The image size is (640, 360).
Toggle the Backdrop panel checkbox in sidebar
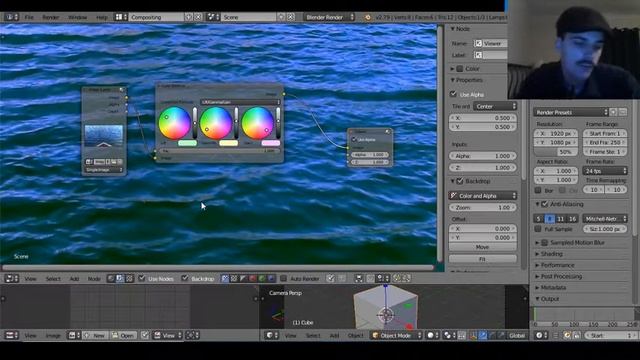coord(460,181)
